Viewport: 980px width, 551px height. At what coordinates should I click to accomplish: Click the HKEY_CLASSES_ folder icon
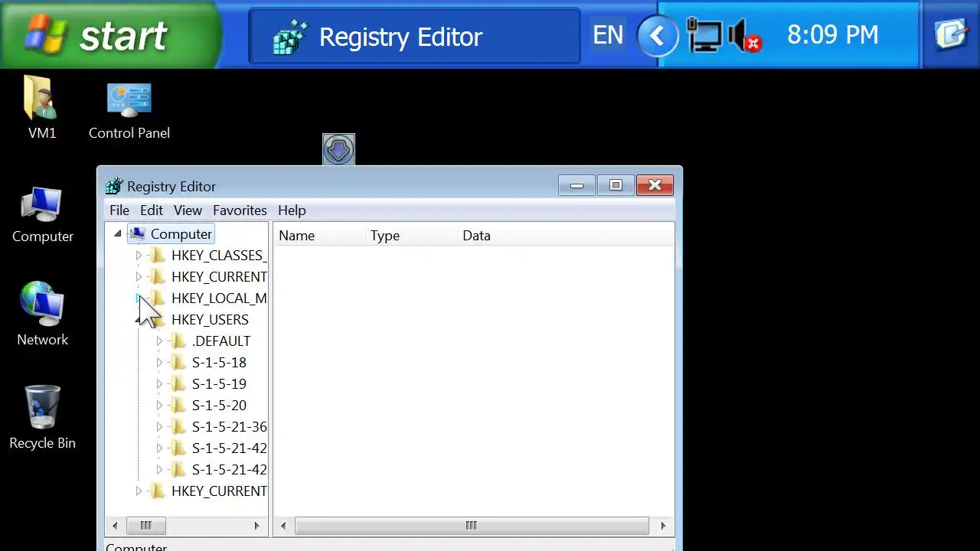point(158,256)
